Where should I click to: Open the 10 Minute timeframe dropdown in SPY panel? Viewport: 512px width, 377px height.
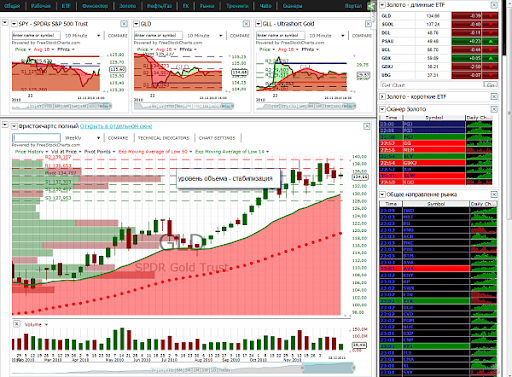(x=83, y=35)
